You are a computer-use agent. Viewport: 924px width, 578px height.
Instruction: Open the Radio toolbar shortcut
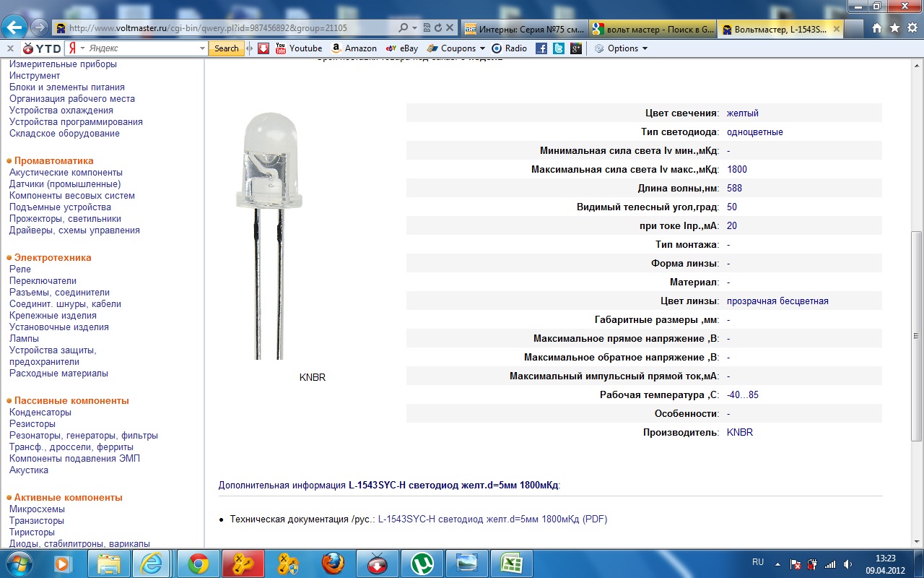pyautogui.click(x=510, y=48)
